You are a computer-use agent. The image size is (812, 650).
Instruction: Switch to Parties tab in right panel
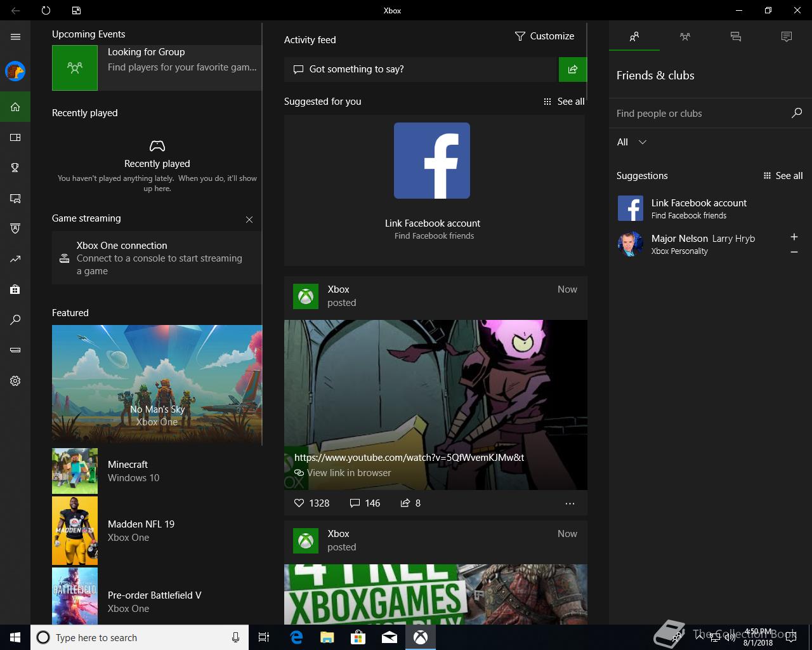(x=685, y=37)
